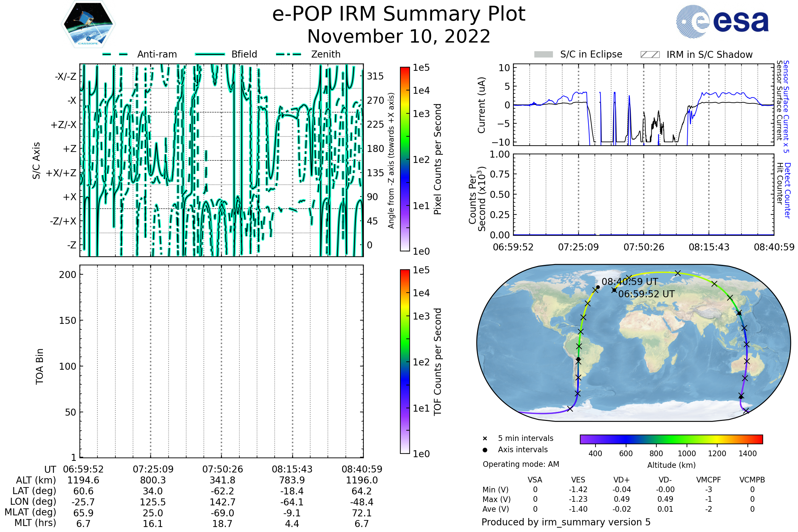Click the Bfield solid legend line
This screenshot has width=798, height=532.
point(210,54)
